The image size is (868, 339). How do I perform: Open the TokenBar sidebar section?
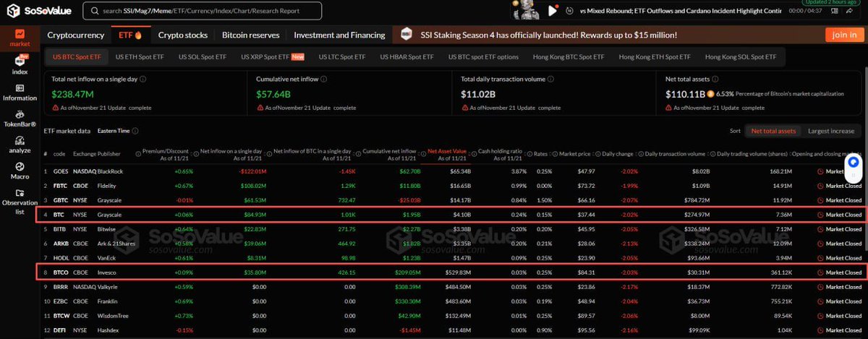20,118
